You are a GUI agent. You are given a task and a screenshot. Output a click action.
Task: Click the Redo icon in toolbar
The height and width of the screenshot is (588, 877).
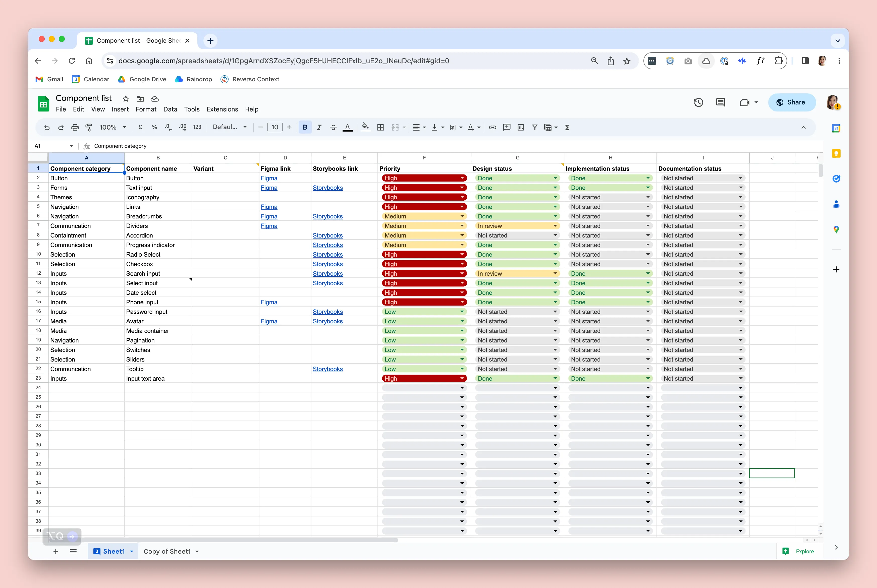(x=61, y=128)
